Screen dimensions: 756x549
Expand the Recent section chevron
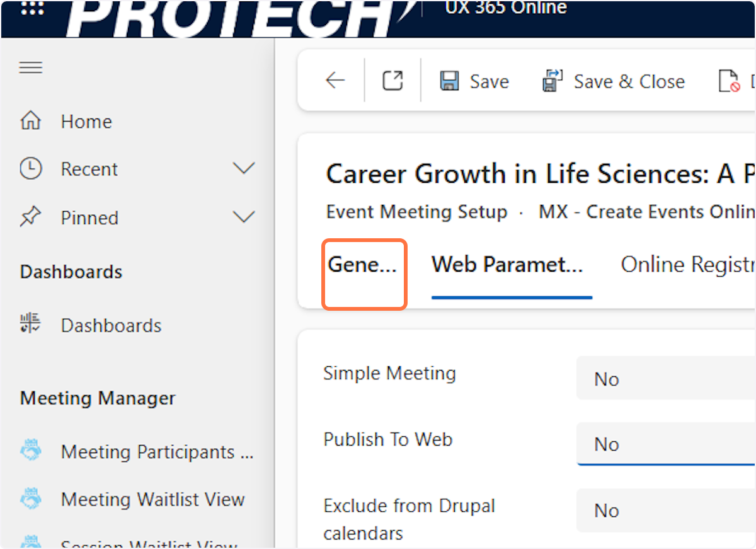244,169
